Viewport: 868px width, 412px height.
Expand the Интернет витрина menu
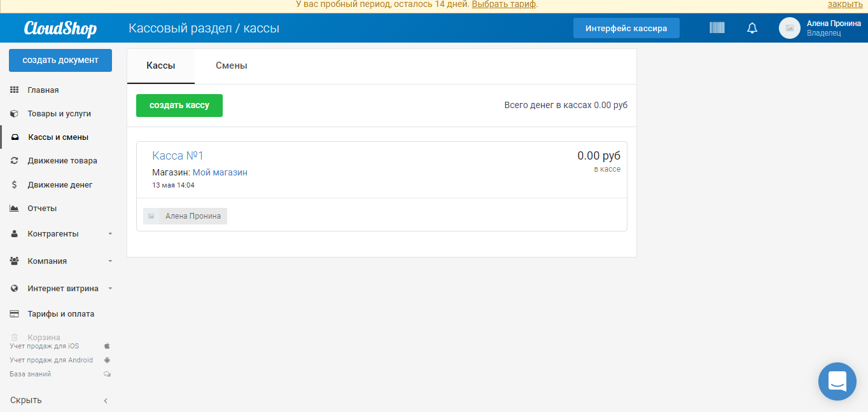click(60, 288)
